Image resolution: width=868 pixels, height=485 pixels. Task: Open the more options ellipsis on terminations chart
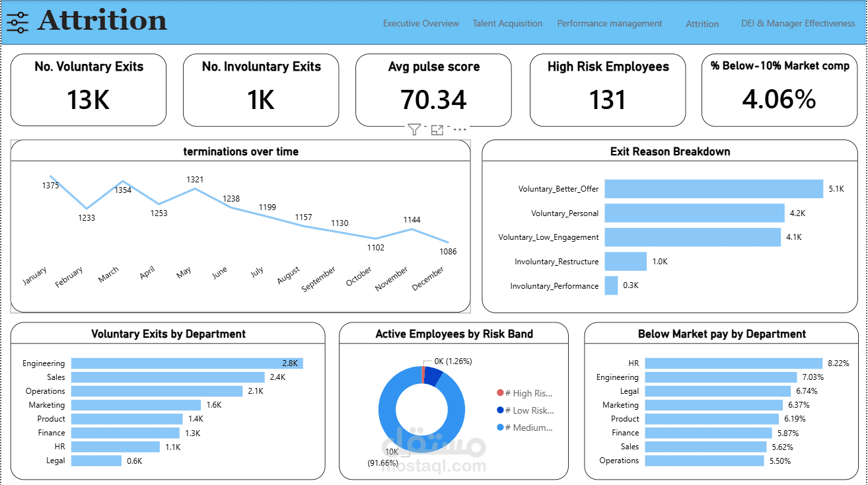point(460,130)
